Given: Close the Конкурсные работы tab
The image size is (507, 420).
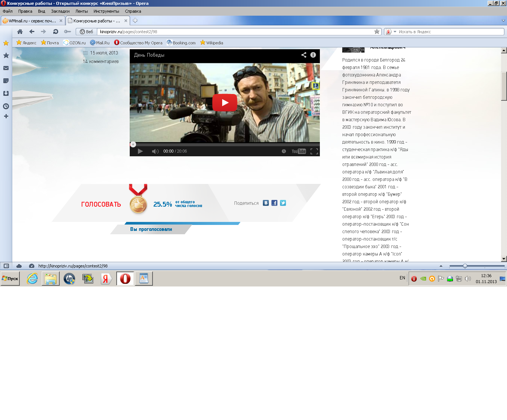Looking at the screenshot, I should coord(126,21).
